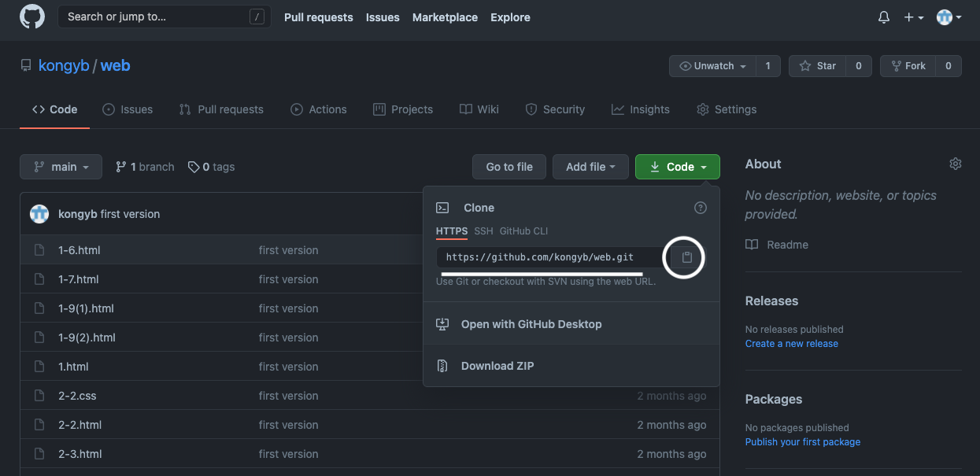
Task: Open file 2-3.html
Action: [x=80, y=454]
